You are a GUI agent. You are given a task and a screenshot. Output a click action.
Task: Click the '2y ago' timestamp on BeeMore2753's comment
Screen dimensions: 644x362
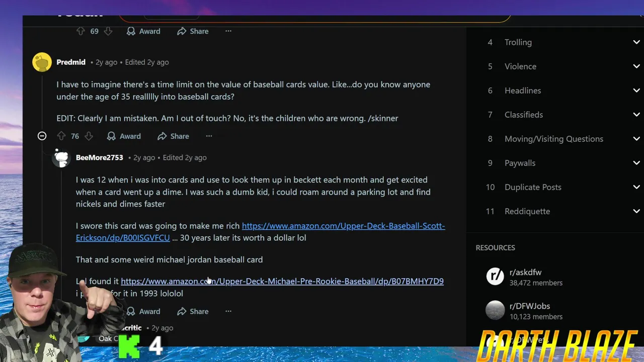pyautogui.click(x=144, y=158)
